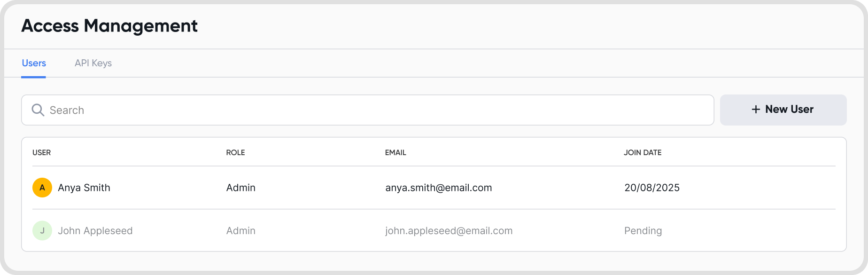
Task: Click the plus icon on New User
Action: (756, 110)
